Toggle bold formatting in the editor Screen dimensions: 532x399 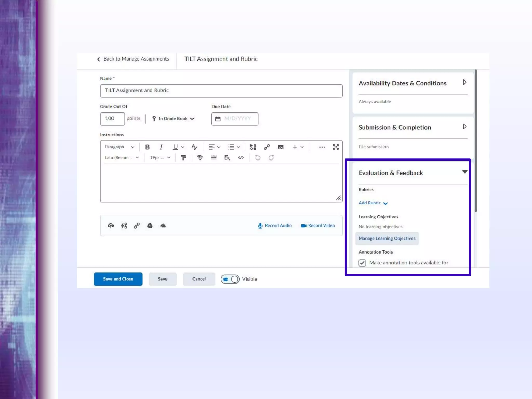tap(147, 147)
